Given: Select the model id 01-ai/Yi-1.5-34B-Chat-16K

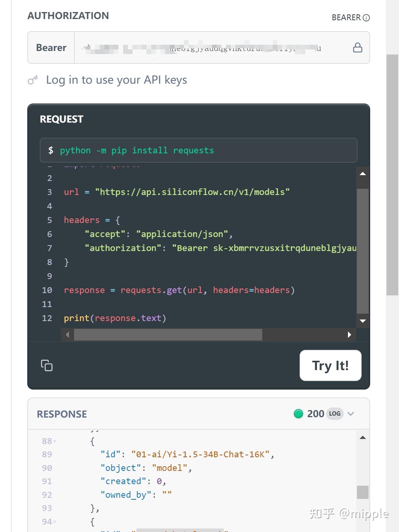Looking at the screenshot, I should [x=201, y=454].
